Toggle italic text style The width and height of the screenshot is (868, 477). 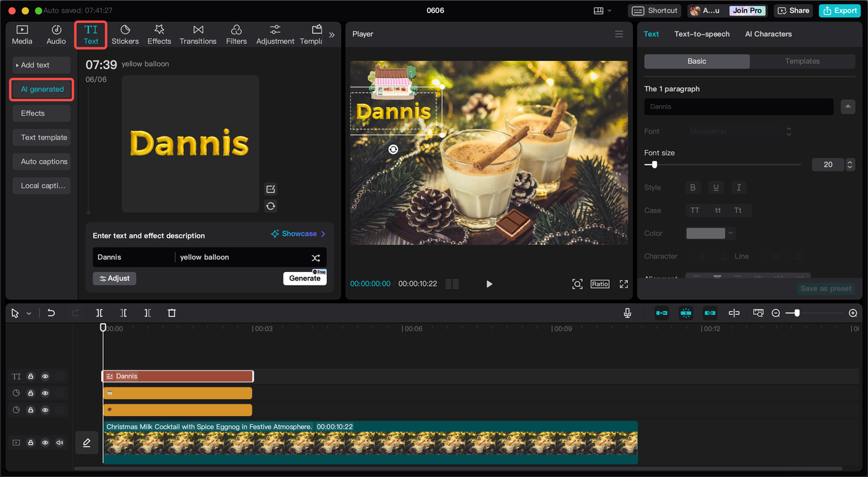point(738,187)
